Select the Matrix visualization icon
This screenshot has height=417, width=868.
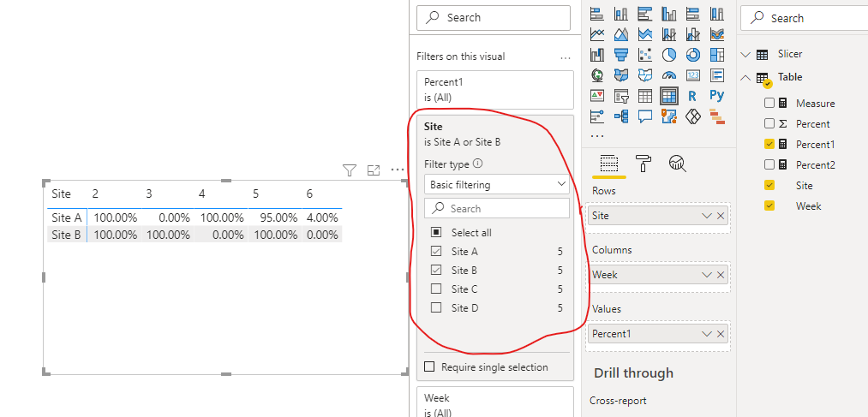(x=668, y=96)
